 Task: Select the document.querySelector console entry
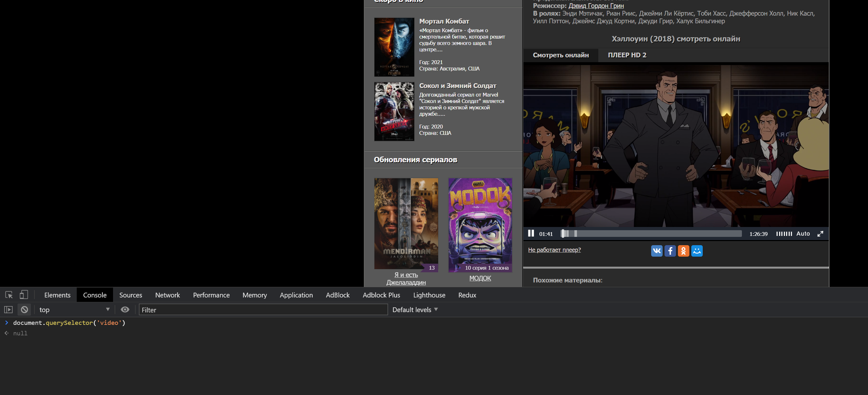pos(69,323)
